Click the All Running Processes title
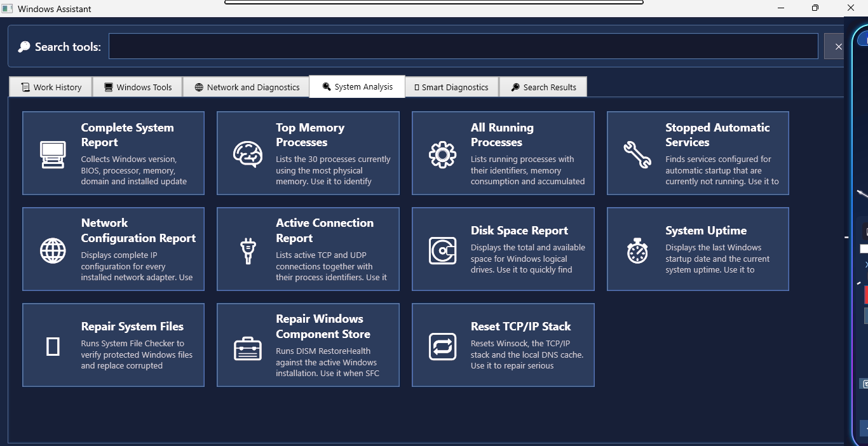The width and height of the screenshot is (868, 446). tap(502, 135)
